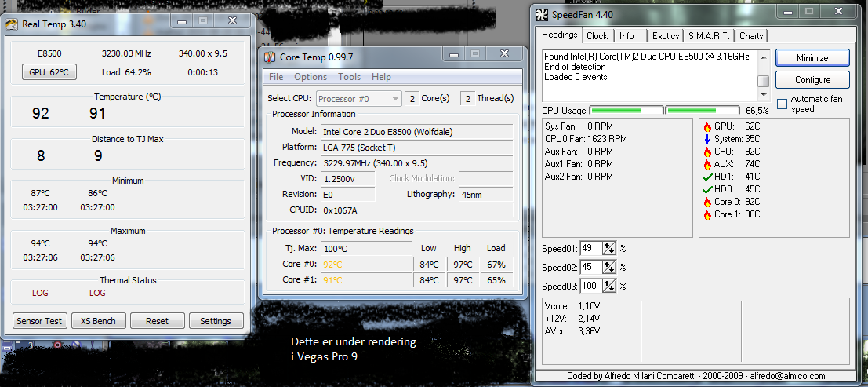Screen dimensions: 868x387
Task: Open the Select CPU Processor #0 dropdown
Action: pyautogui.click(x=358, y=98)
